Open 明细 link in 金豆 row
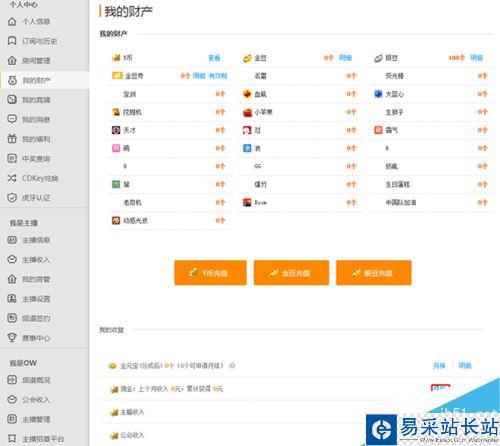Image resolution: width=500 pixels, height=446 pixels. (x=345, y=58)
